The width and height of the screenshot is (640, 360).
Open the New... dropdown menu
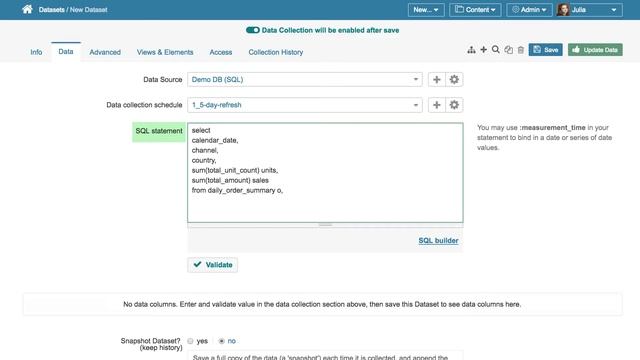coord(426,10)
